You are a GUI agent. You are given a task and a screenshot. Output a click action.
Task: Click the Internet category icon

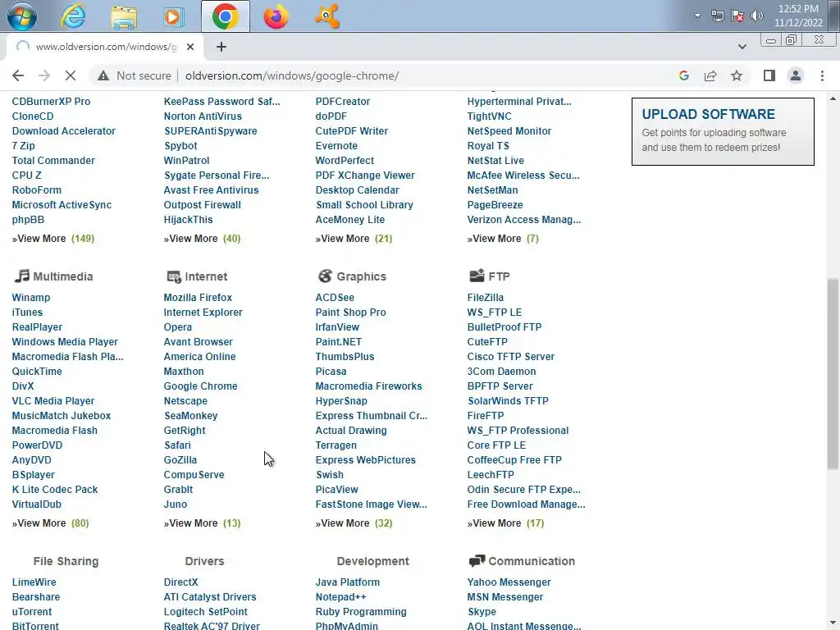pyautogui.click(x=174, y=276)
